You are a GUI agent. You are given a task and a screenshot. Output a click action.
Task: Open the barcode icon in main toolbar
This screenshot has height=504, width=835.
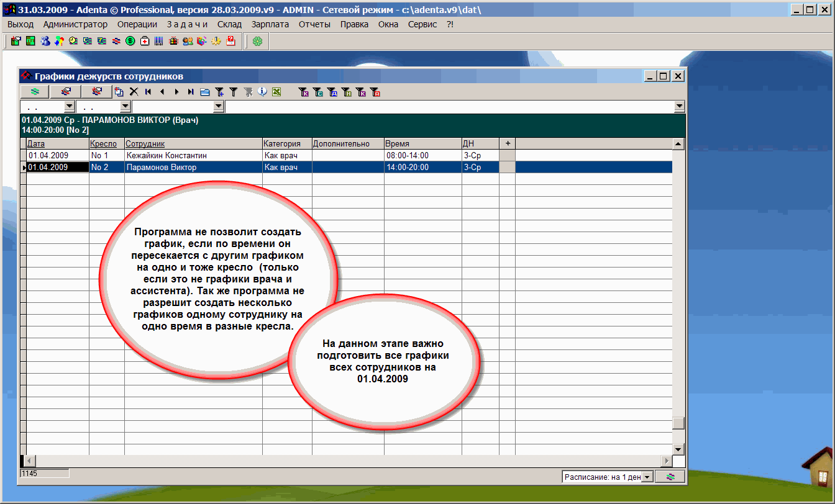pos(159,42)
